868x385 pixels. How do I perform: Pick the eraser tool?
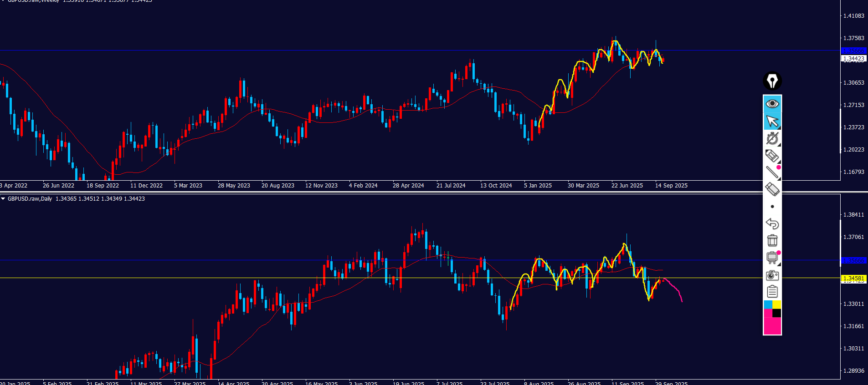[x=772, y=189]
